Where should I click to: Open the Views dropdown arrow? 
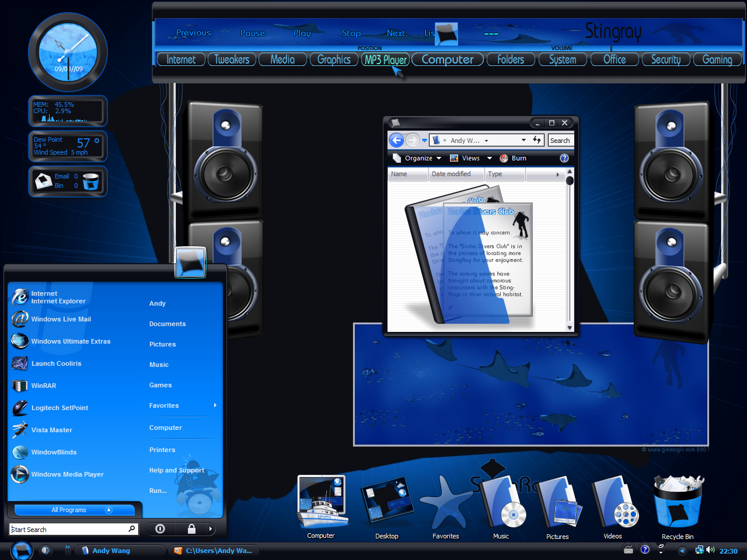click(490, 158)
